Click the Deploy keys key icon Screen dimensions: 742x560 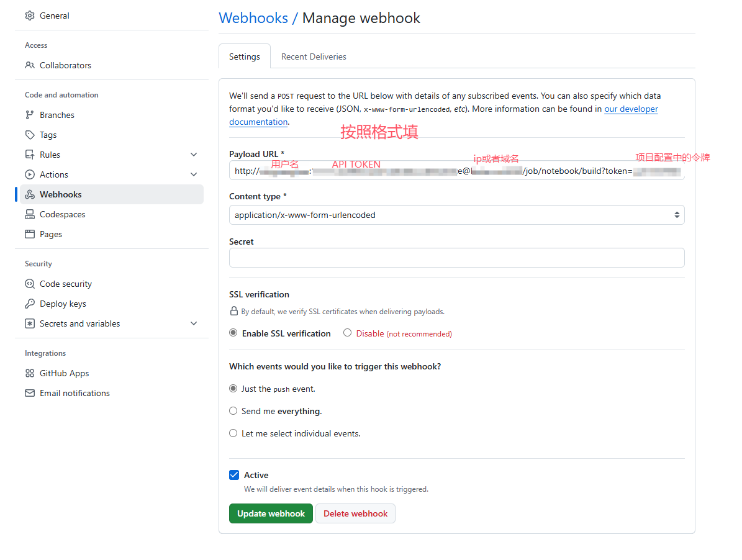coord(30,304)
